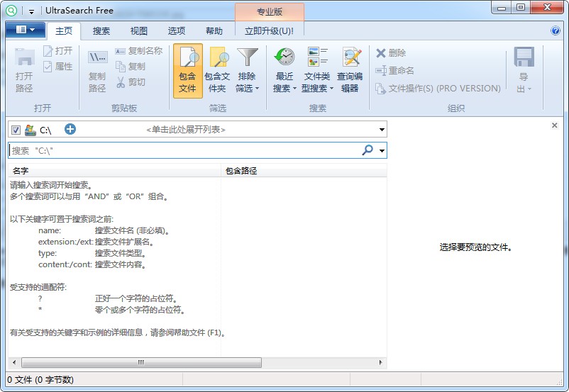Click the UltraSearch app icon in title bar

click(11, 11)
